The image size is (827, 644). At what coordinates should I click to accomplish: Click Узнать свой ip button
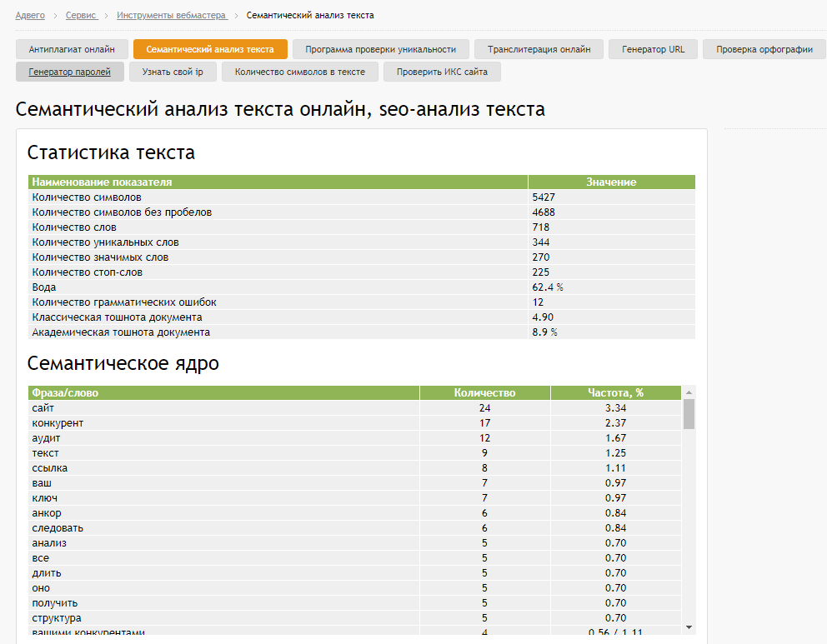coord(173,72)
